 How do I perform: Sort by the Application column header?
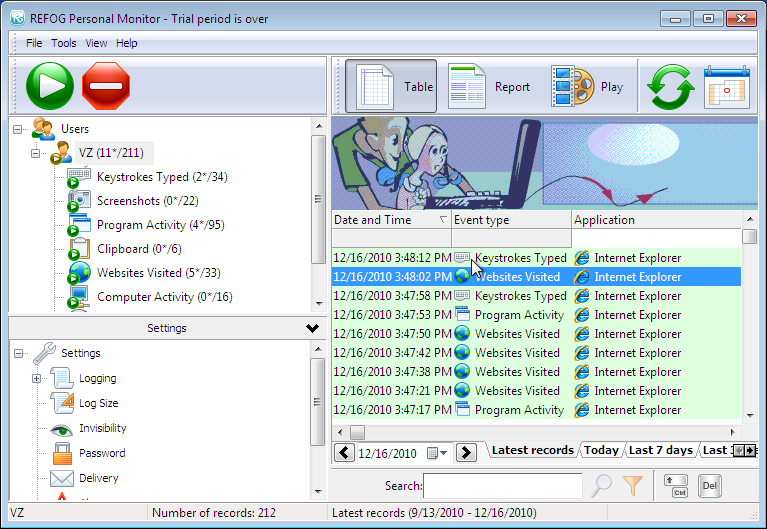click(656, 220)
